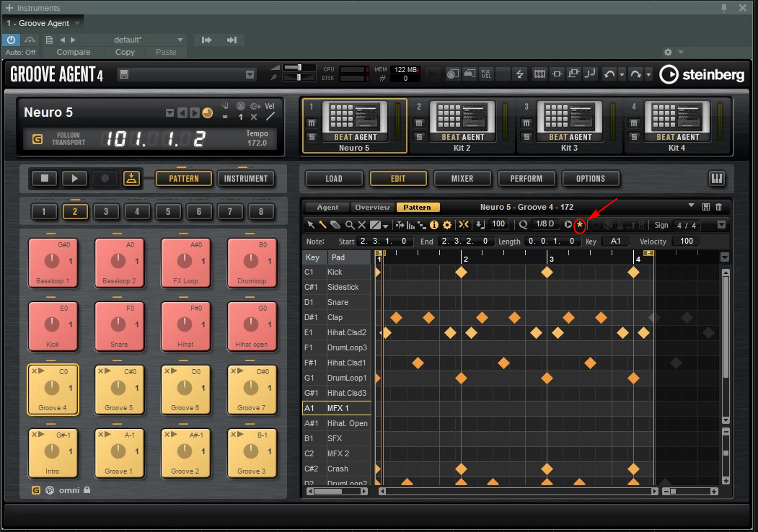Switch to the Overview tab

click(x=372, y=208)
